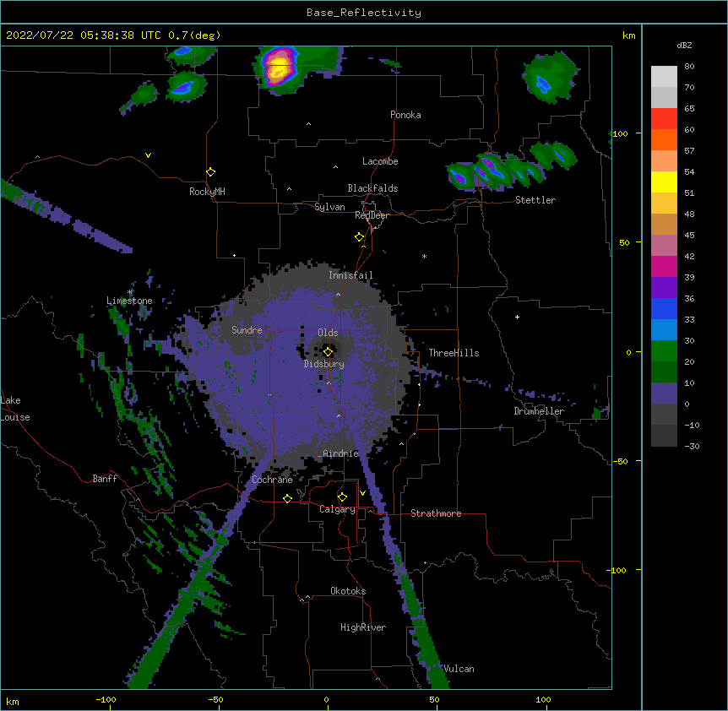Click the Lacombe city label
Screen dimensions: 728x711
[x=380, y=161]
